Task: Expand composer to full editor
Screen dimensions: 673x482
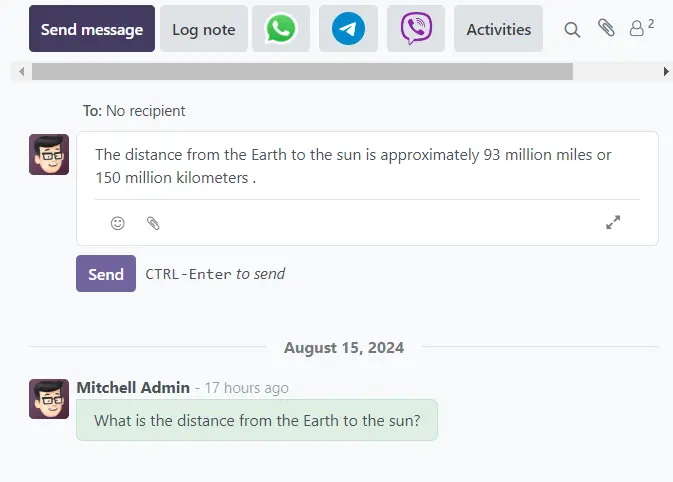Action: click(x=613, y=223)
